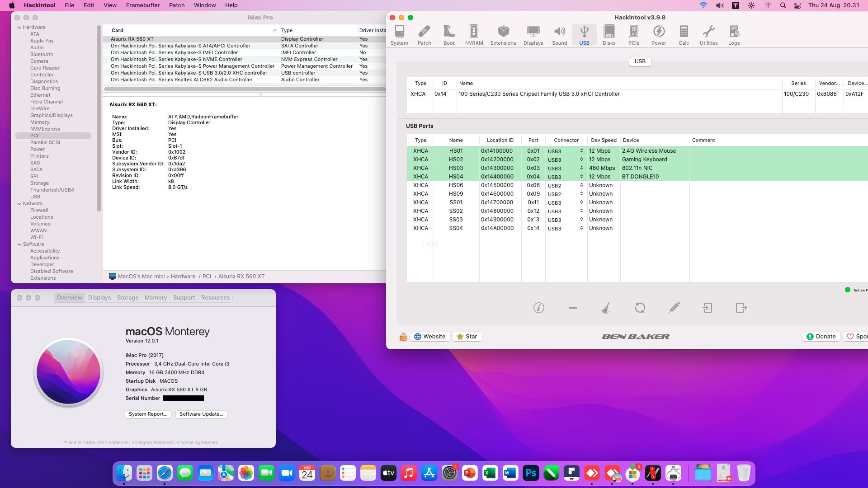Open Connector dropdown for HS02 port

tap(566, 160)
